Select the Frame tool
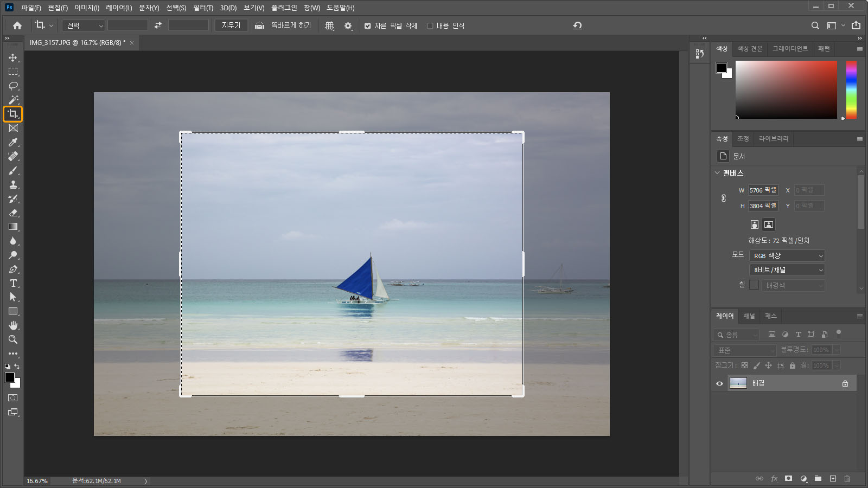The height and width of the screenshot is (488, 868). pyautogui.click(x=13, y=128)
